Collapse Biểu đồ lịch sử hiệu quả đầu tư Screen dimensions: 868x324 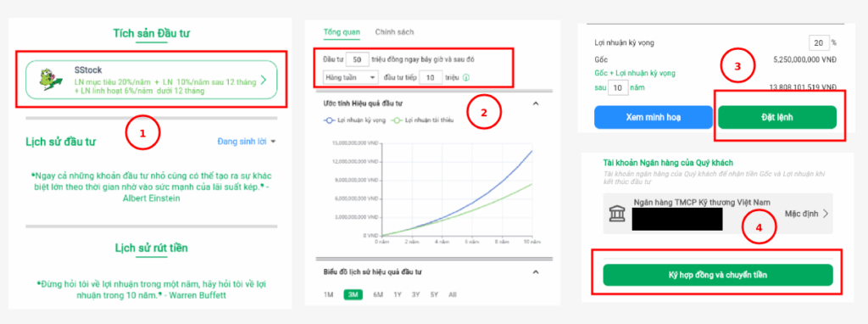coord(536,272)
